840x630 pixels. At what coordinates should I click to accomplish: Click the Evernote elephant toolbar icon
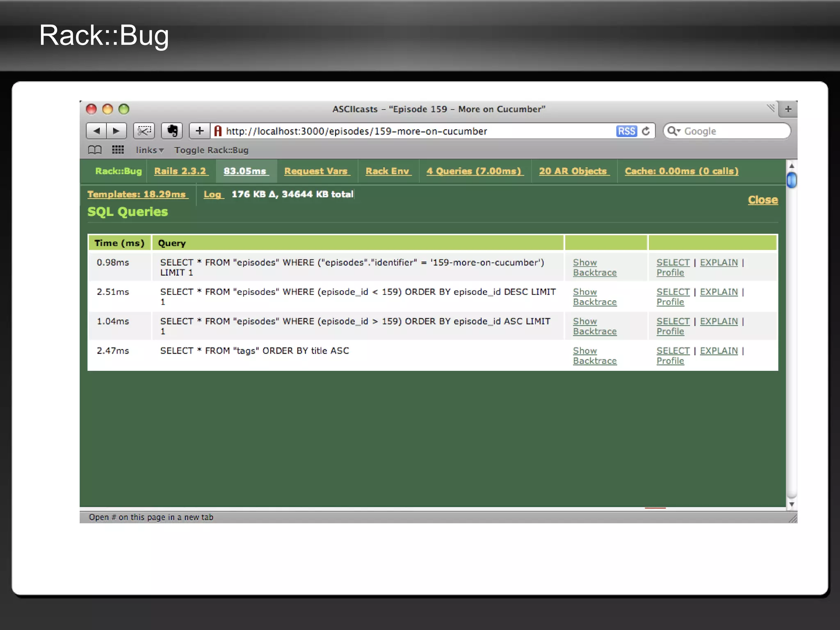click(x=172, y=131)
